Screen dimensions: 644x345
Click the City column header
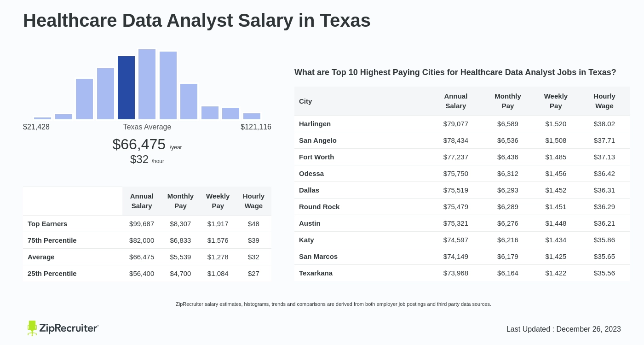click(x=305, y=101)
